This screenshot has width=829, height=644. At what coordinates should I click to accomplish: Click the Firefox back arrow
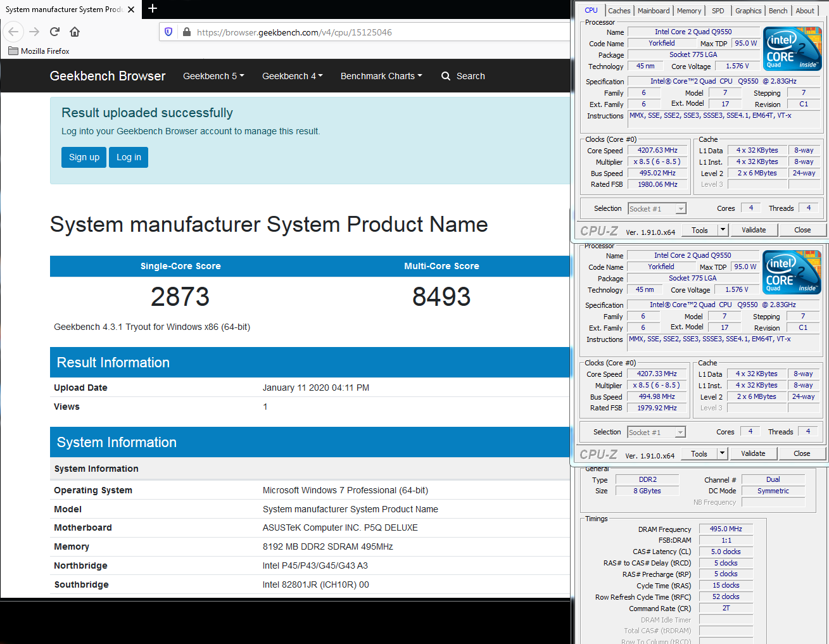(x=13, y=32)
